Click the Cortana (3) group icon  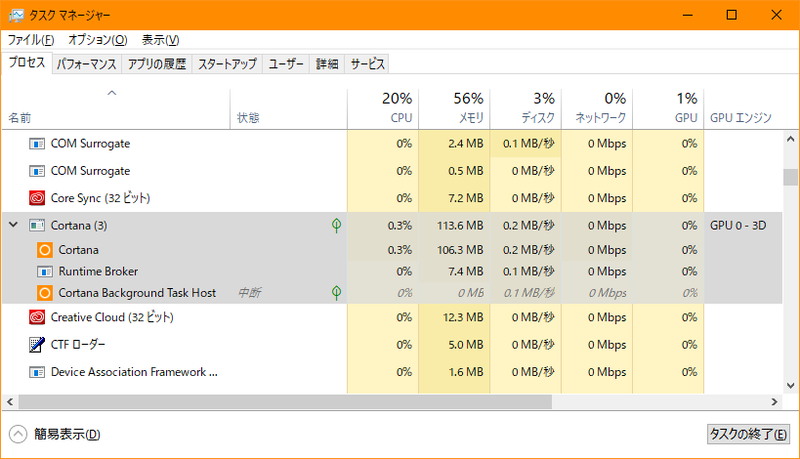(x=37, y=225)
